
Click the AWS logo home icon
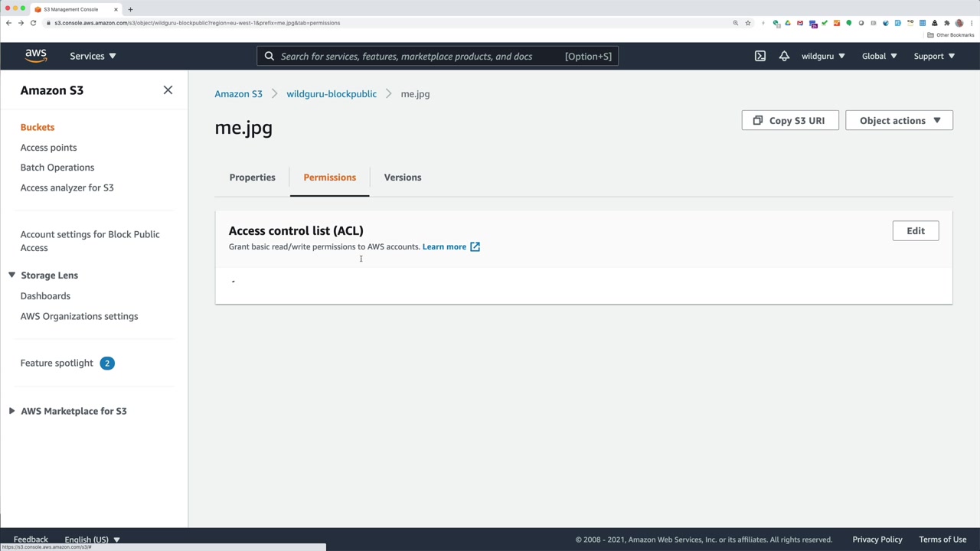36,56
